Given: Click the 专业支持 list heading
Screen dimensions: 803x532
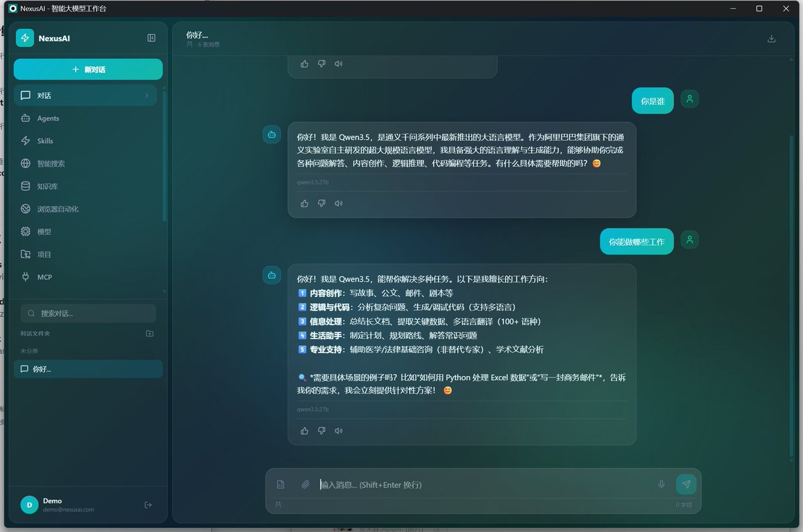Looking at the screenshot, I should tap(327, 349).
